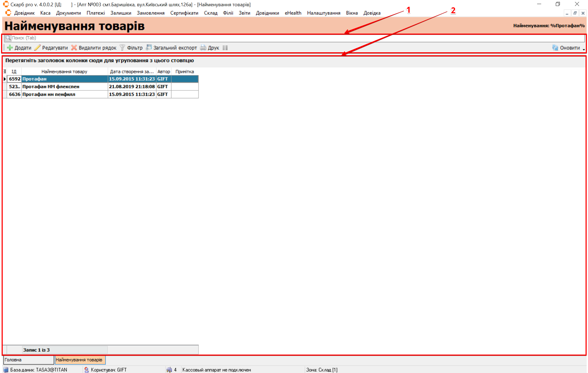The height and width of the screenshot is (373, 588).
Task: Click the Загальний експорт disk icon
Action: tap(149, 47)
